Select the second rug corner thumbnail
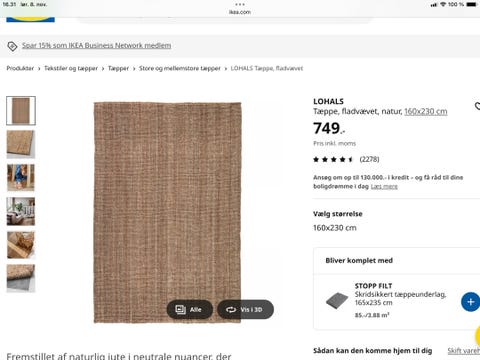This screenshot has width=480, height=360. (x=21, y=144)
